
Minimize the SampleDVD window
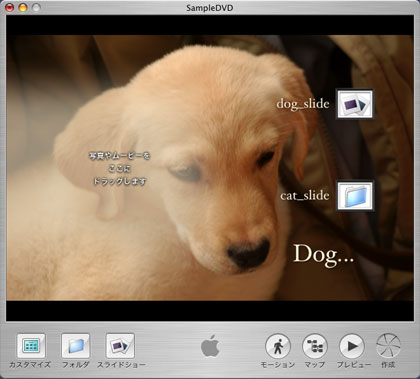coord(23,7)
